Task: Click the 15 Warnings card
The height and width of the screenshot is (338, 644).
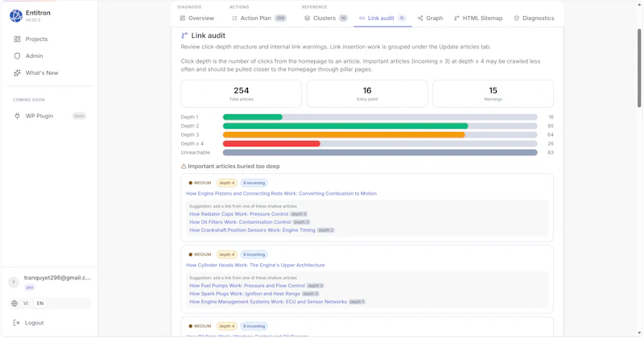Action: pos(493,93)
